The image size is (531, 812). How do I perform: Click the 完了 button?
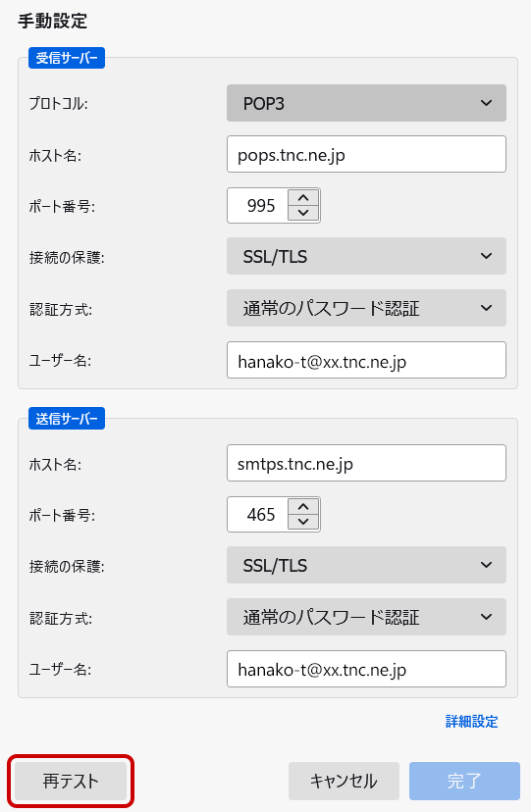[x=464, y=781]
